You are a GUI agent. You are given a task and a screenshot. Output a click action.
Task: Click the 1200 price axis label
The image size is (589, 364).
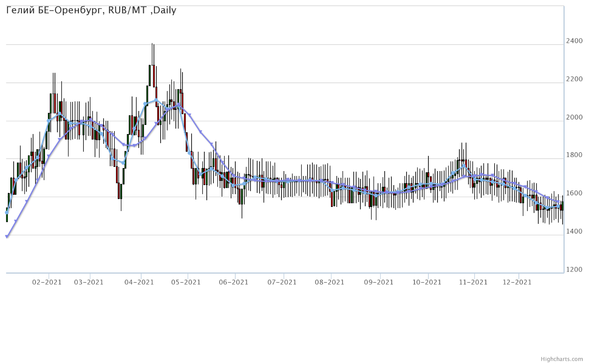575,270
